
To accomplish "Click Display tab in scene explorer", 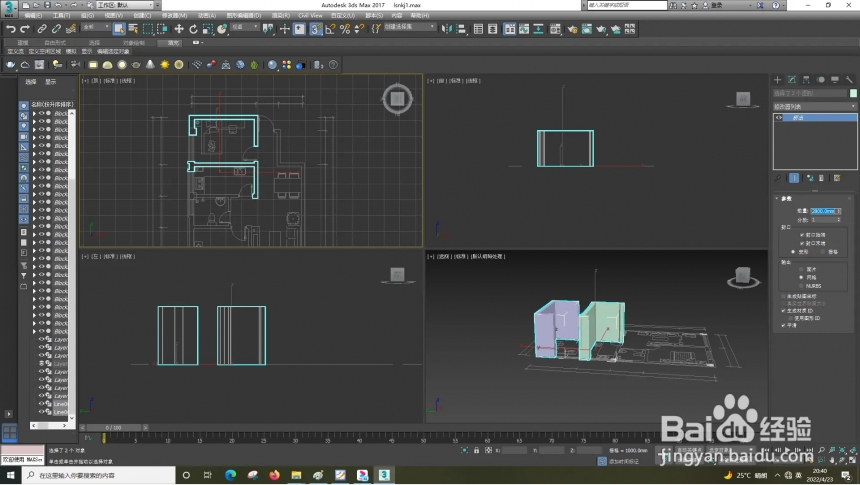I will [x=50, y=82].
